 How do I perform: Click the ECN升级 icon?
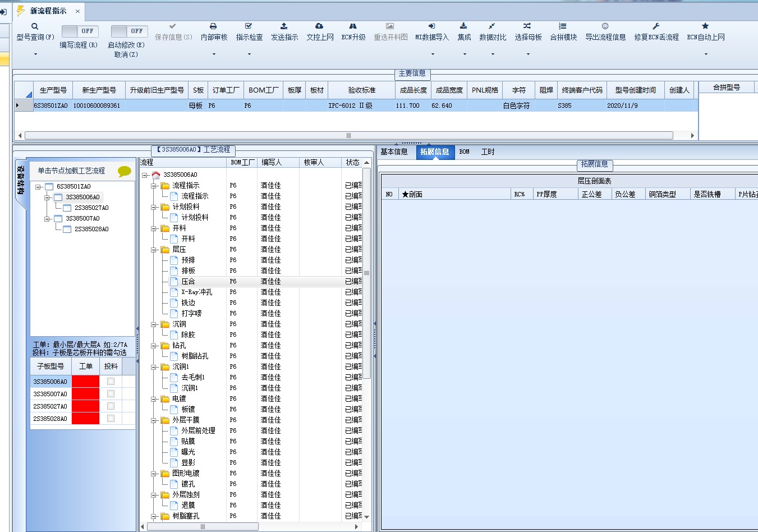click(x=353, y=26)
